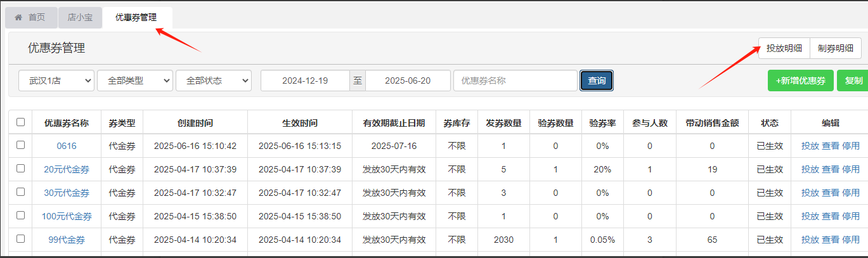868x258 pixels.
Task: Click the 2025-07-16 expiry date cell
Action: pyautogui.click(x=394, y=146)
